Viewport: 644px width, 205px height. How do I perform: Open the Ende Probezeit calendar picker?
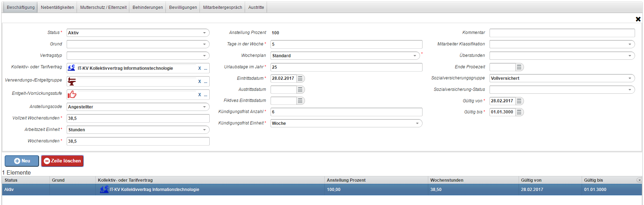(x=519, y=67)
